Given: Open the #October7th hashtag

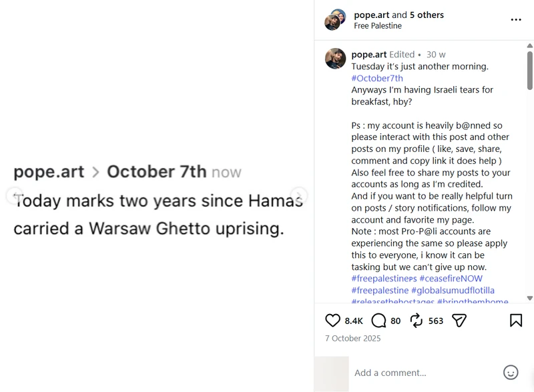Looking at the screenshot, I should click(377, 78).
